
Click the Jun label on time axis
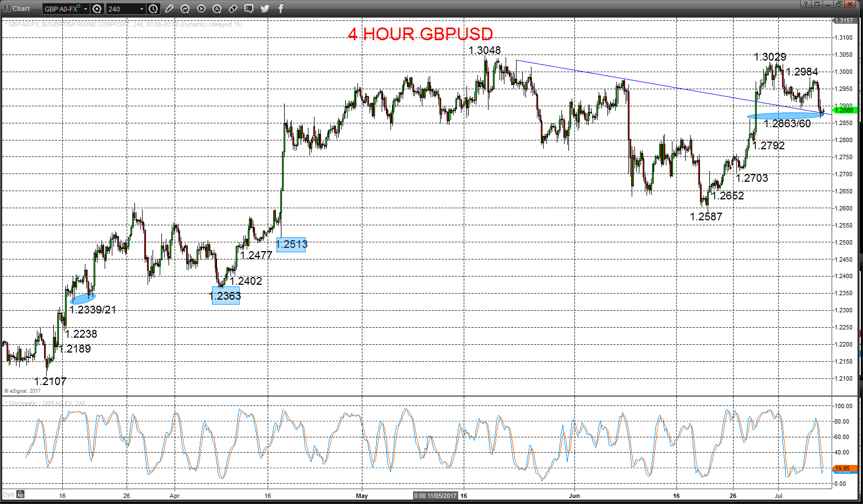tap(574, 496)
